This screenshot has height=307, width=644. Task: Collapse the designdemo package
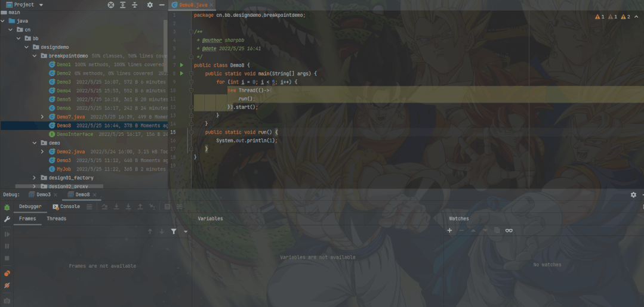pos(27,47)
